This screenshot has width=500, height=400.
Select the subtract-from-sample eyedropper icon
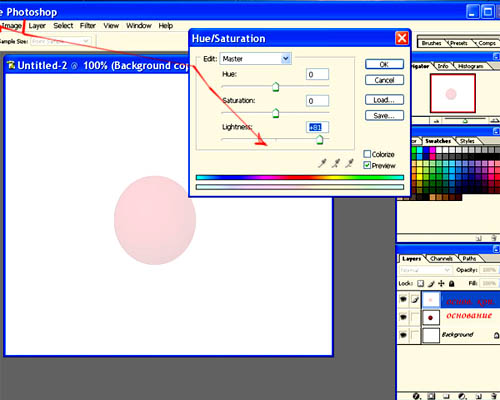click(x=349, y=163)
